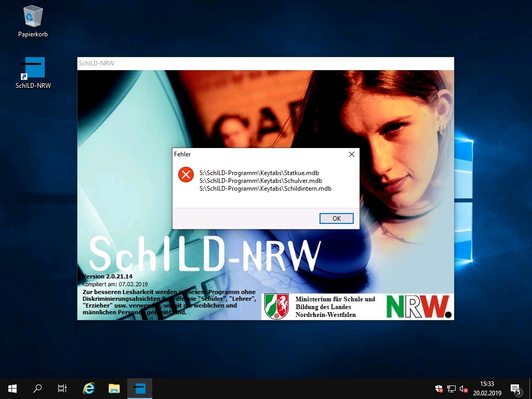Close the Fehler error dialog
This screenshot has width=532, height=399.
click(352, 154)
